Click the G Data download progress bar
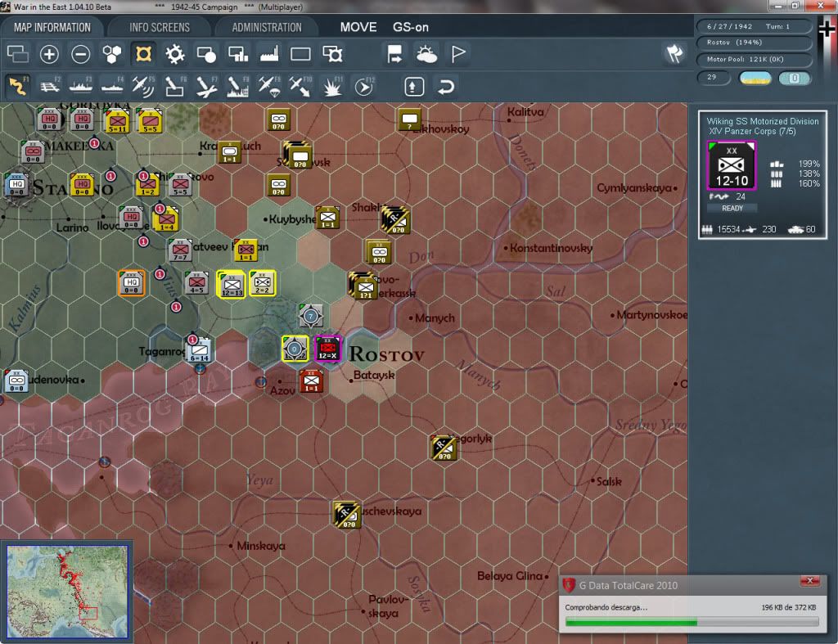 point(692,622)
